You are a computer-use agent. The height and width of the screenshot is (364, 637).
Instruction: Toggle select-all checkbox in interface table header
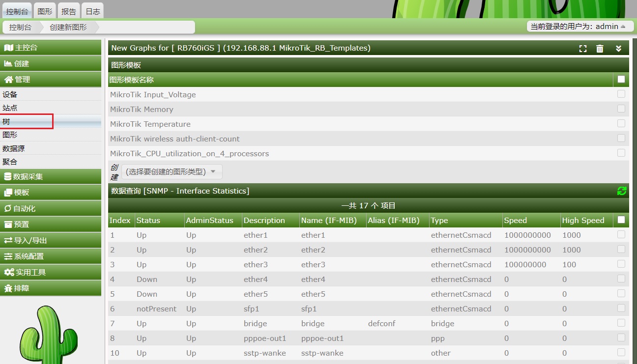tap(621, 220)
